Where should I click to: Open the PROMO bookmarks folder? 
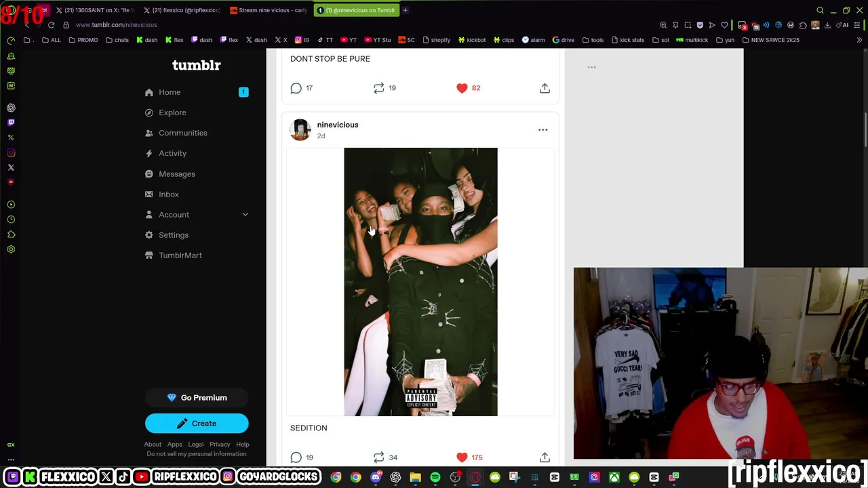(x=83, y=40)
